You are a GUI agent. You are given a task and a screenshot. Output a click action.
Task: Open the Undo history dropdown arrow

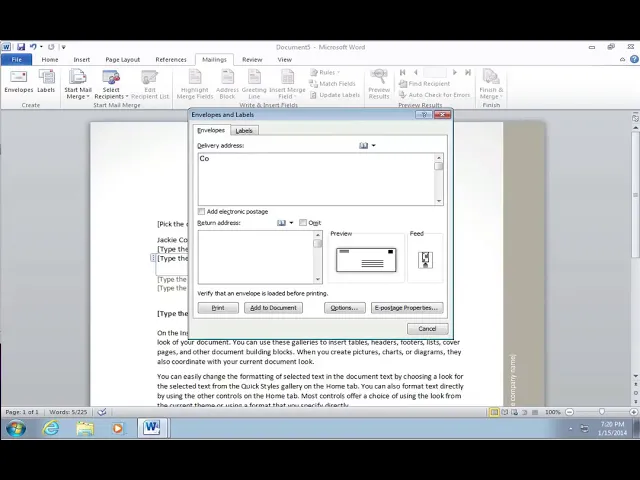(x=41, y=47)
